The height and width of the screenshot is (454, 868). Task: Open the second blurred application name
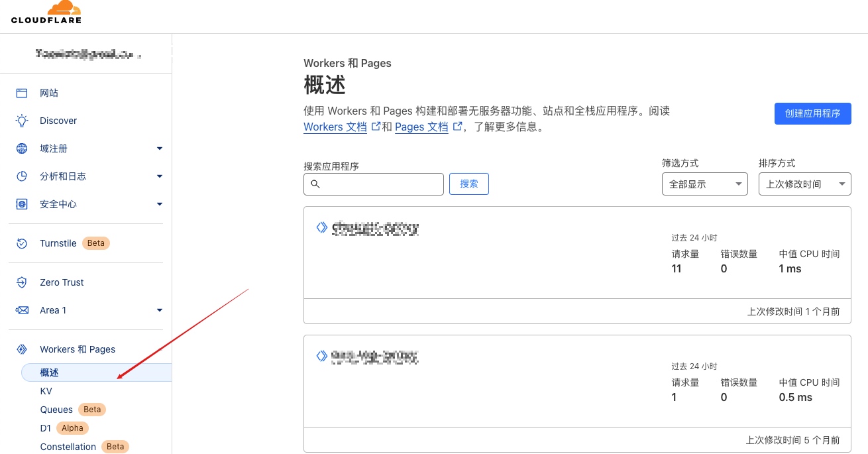coord(375,357)
